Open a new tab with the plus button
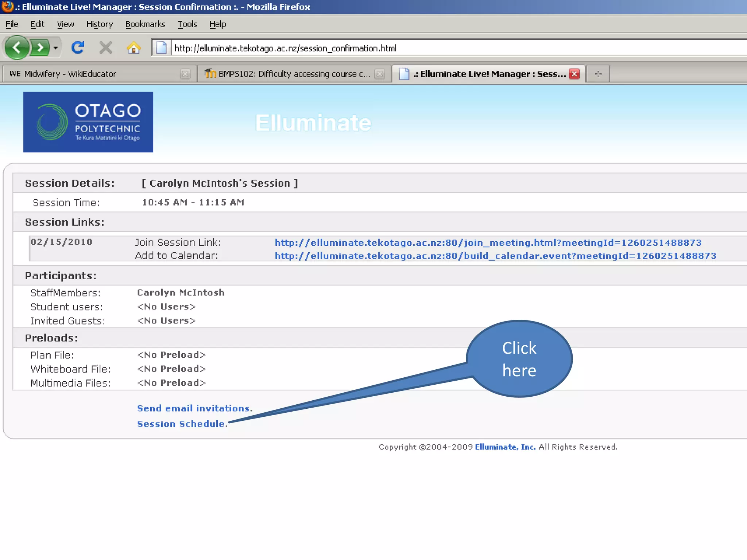This screenshot has width=747, height=560. point(598,74)
